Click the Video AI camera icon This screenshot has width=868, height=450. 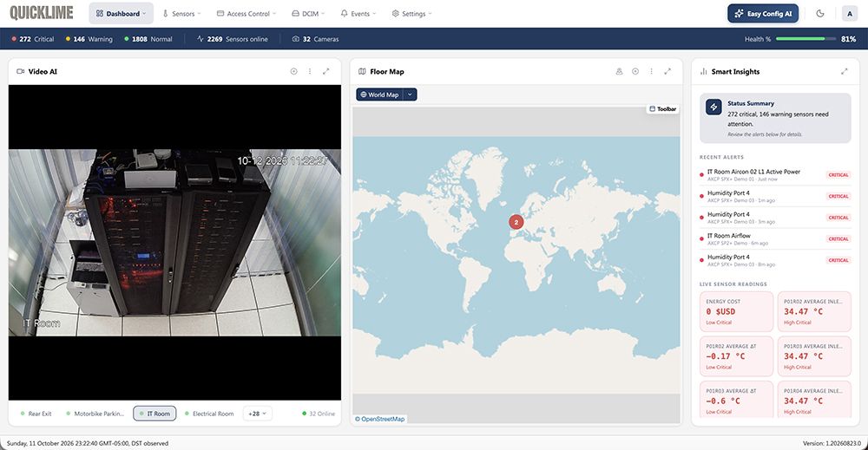[21, 71]
